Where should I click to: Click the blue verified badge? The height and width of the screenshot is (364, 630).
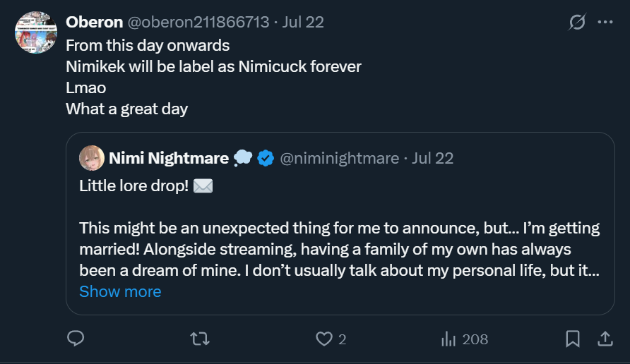pyautogui.click(x=266, y=158)
